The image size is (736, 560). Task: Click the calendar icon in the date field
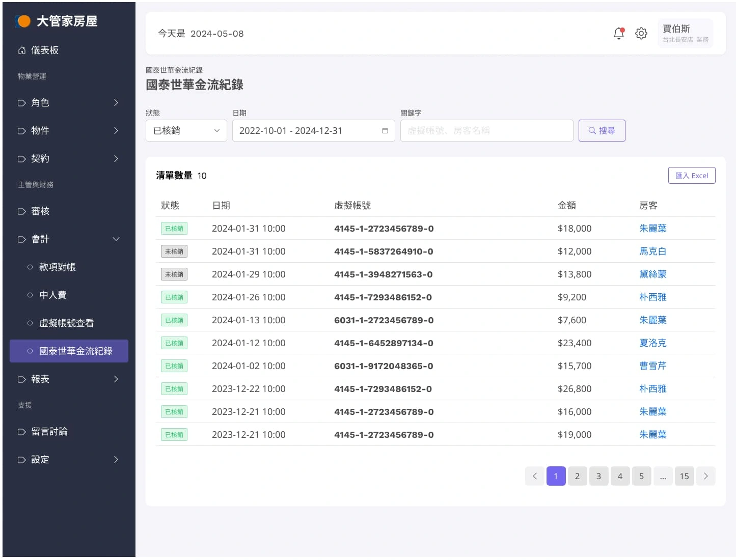point(385,131)
